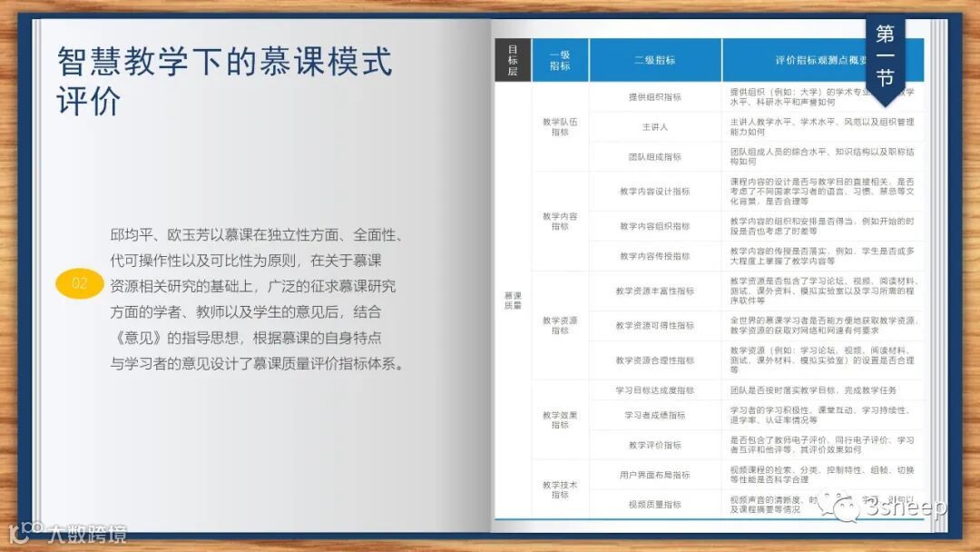Select the 视频质量指标 cell
This screenshot has width=980, height=552.
pos(655,505)
